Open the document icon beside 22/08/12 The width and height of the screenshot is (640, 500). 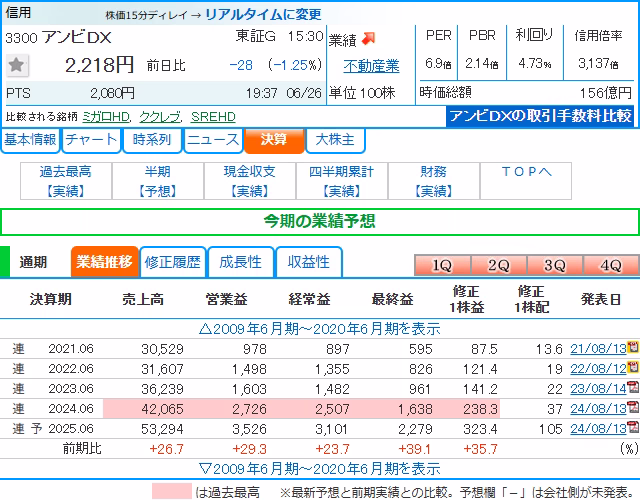pyautogui.click(x=633, y=367)
